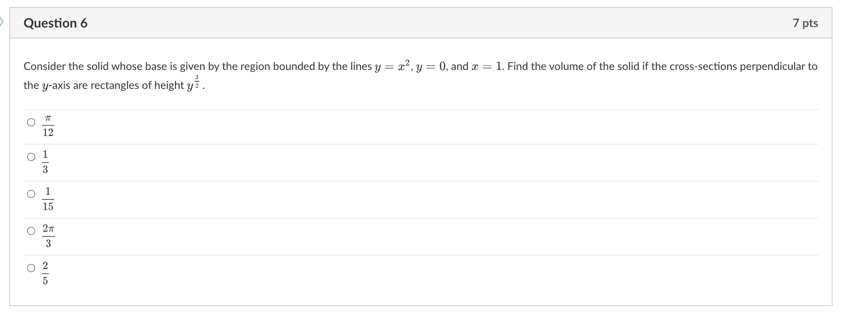Select the π/12 answer option

(x=31, y=121)
